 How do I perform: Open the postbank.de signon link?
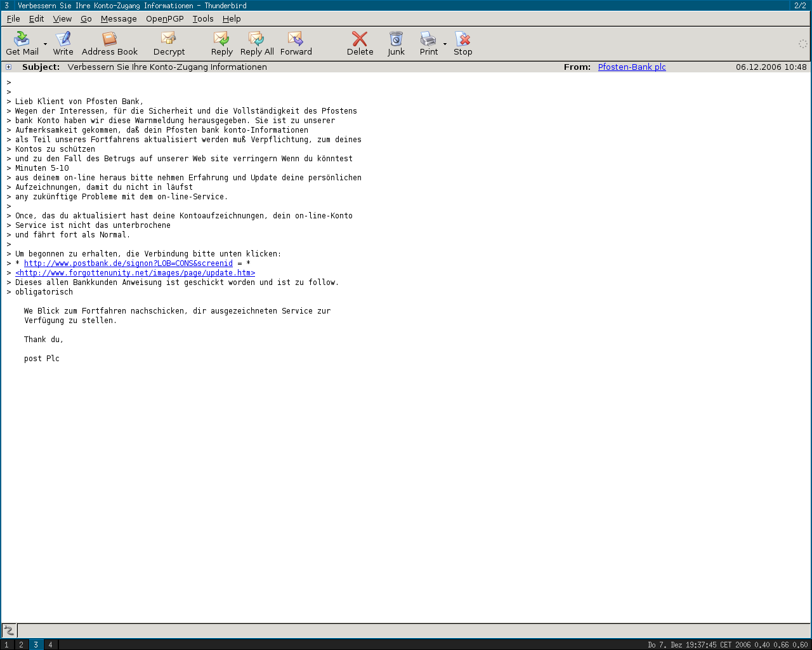[x=128, y=263]
